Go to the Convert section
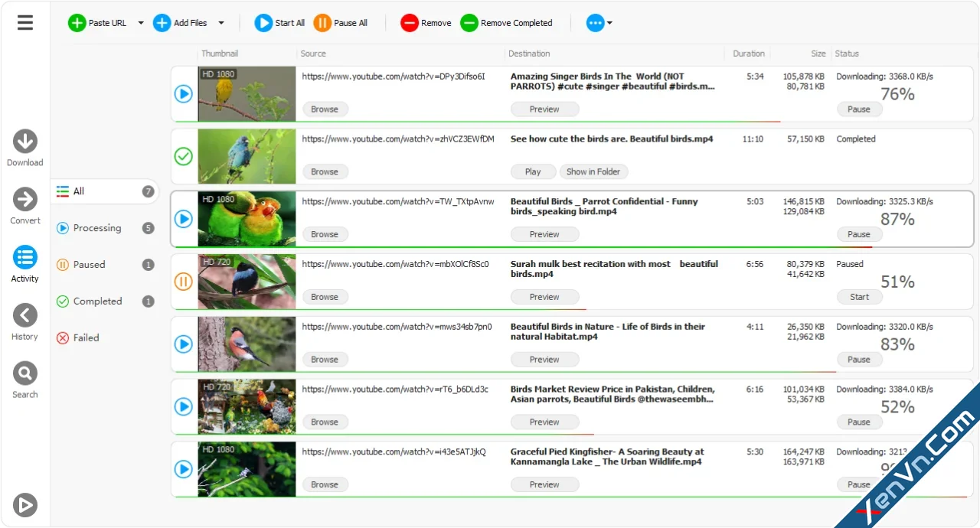The height and width of the screenshot is (528, 980). coord(25,207)
